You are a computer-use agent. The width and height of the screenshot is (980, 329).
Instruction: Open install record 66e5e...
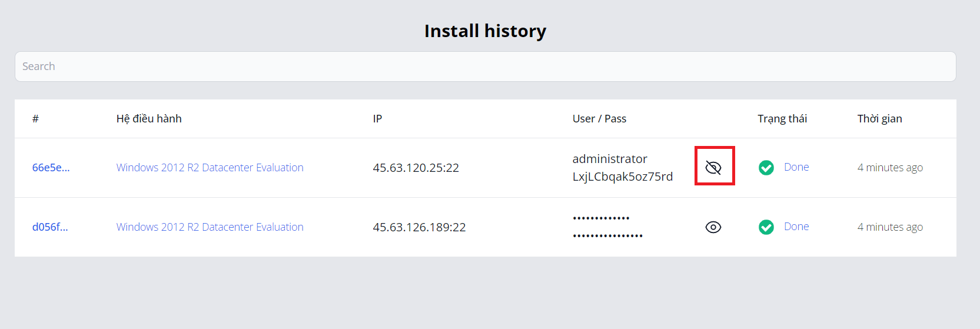(x=51, y=168)
